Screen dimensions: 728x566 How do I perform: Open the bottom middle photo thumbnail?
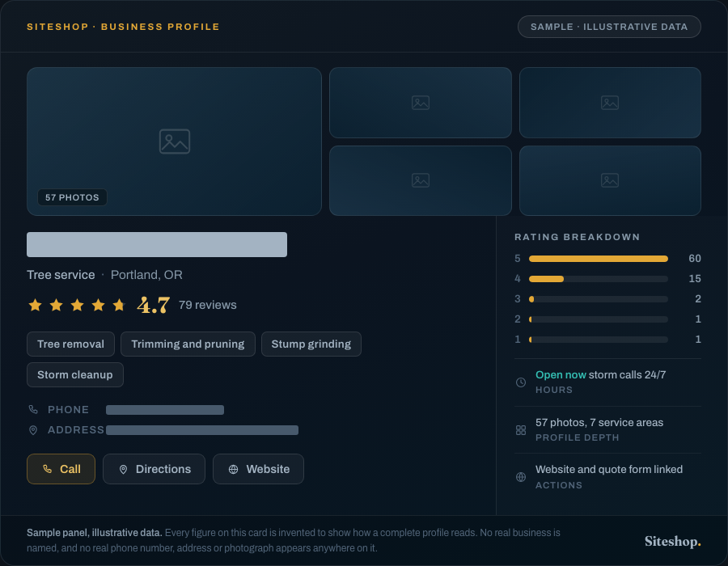pyautogui.click(x=421, y=180)
